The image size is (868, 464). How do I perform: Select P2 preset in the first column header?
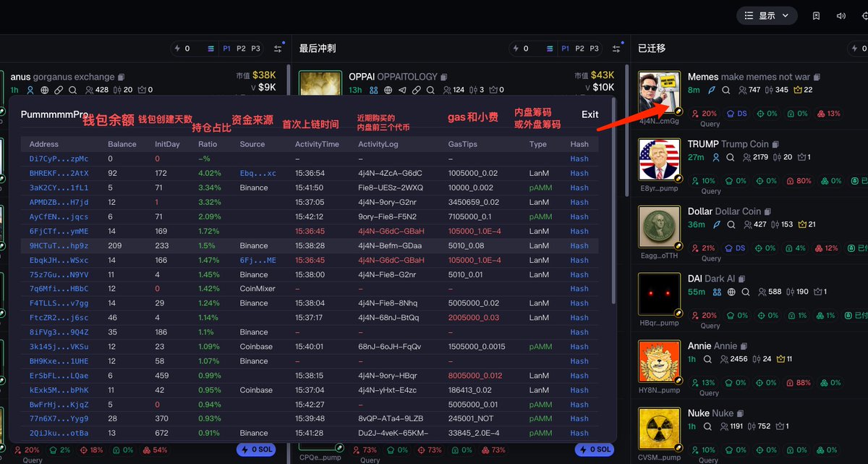[x=241, y=48]
